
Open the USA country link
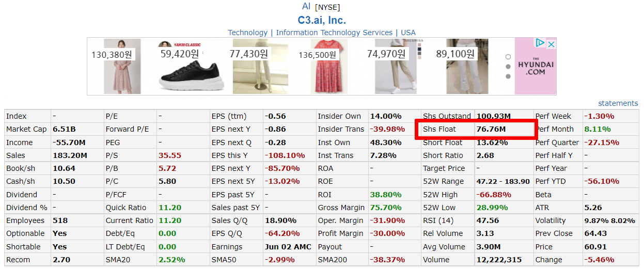pyautogui.click(x=408, y=33)
